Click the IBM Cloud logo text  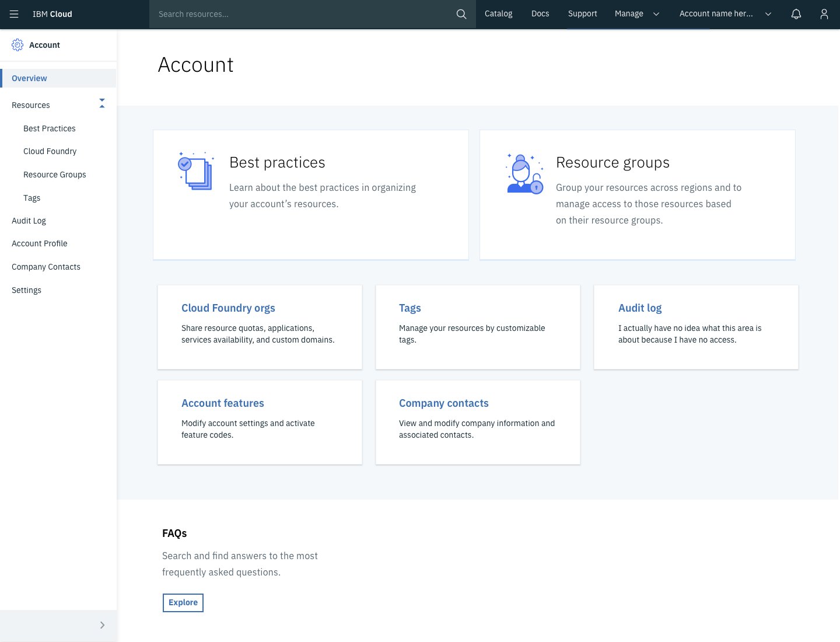tap(52, 14)
